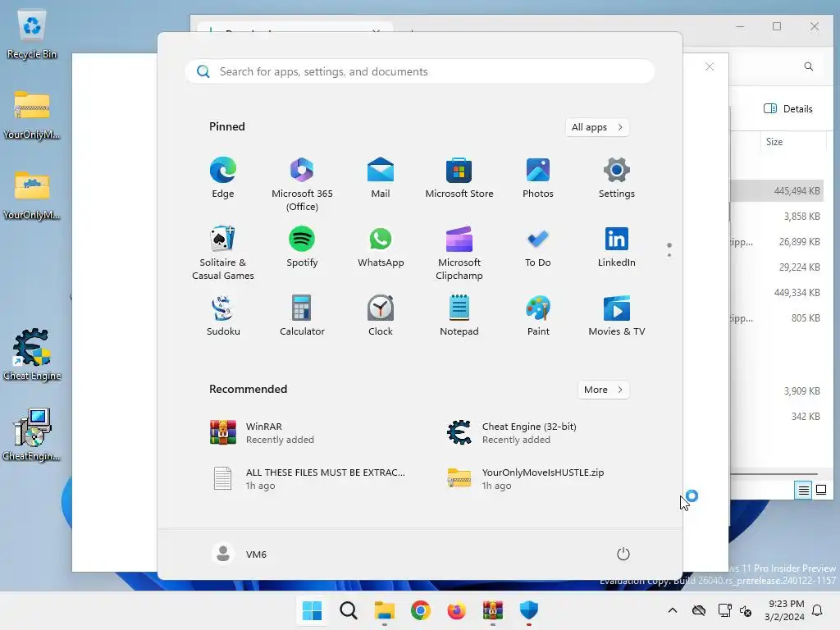Switch File Explorer to details view

tap(803, 490)
